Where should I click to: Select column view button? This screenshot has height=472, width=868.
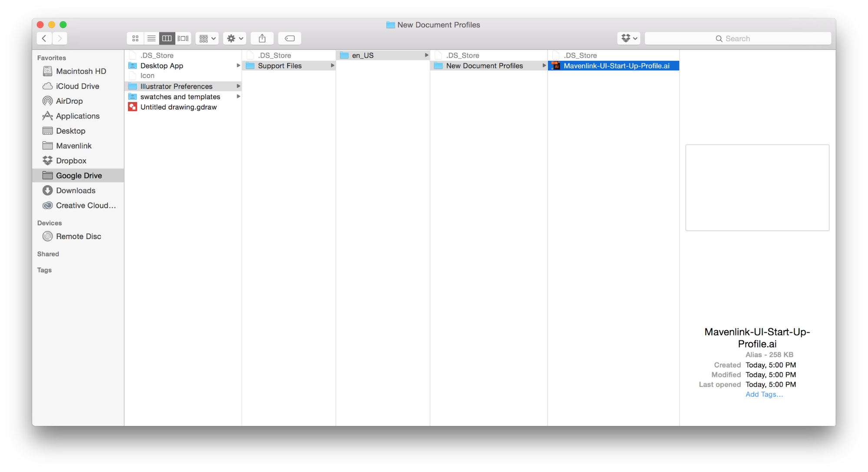(x=167, y=39)
